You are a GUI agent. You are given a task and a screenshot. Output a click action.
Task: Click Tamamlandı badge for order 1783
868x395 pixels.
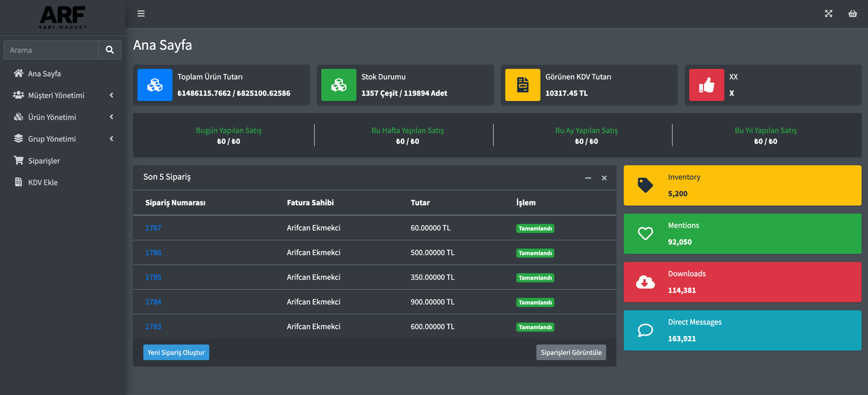535,327
